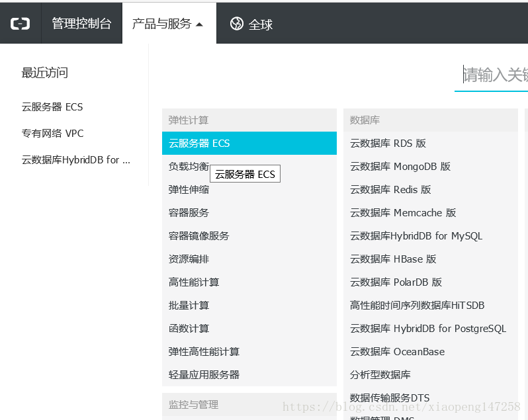
Task: Type in the product search field
Action: coord(494,75)
